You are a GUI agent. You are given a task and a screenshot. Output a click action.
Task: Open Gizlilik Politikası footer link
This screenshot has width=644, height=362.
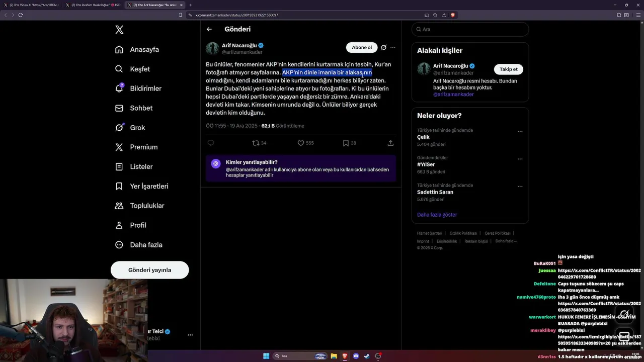pyautogui.click(x=463, y=233)
